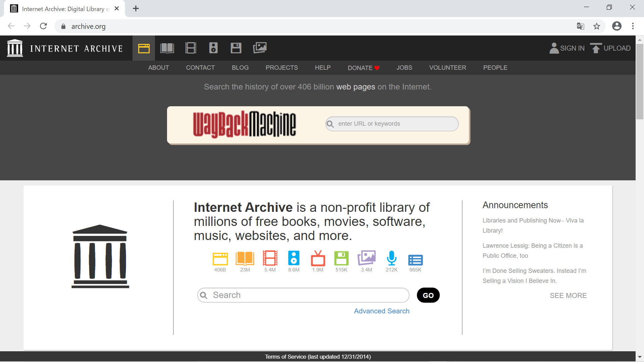Screen dimensions: 644x362
Task: Open the CONTACT menu item
Action: (x=200, y=68)
